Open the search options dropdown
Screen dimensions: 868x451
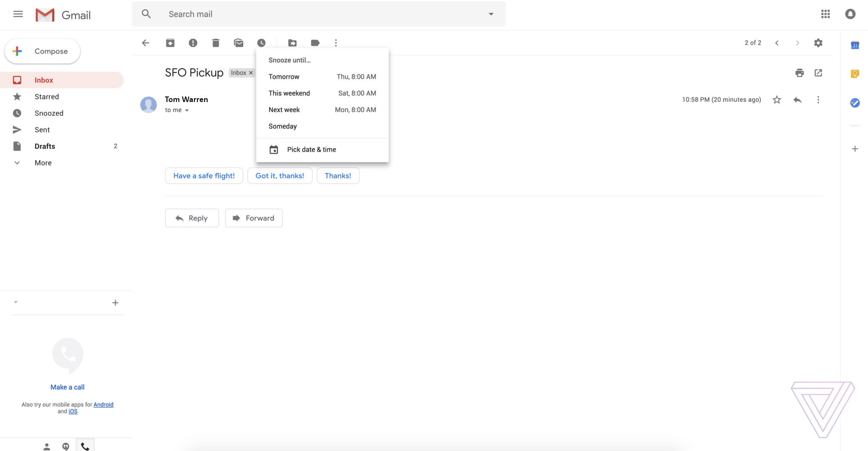491,14
